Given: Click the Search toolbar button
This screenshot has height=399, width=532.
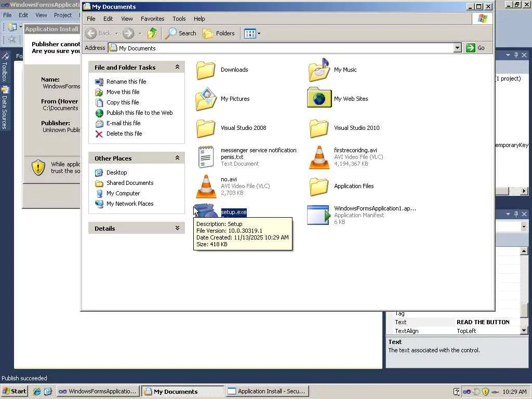Looking at the screenshot, I should (x=180, y=33).
